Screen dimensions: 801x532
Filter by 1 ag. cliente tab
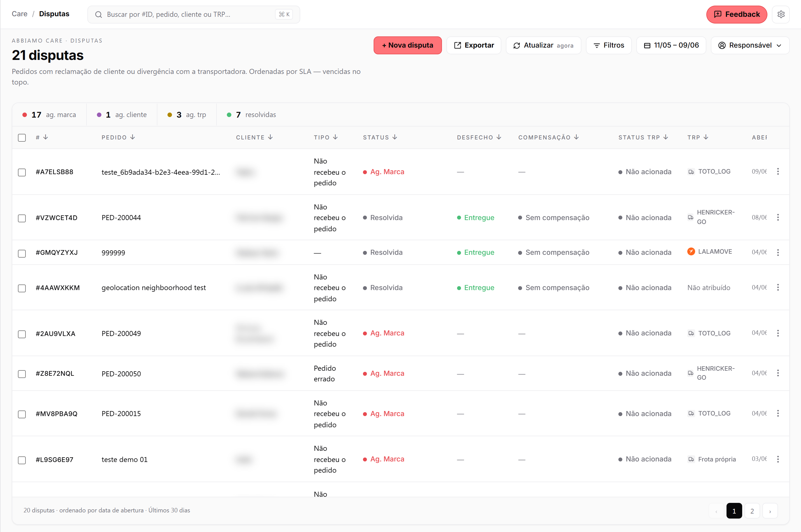coord(122,115)
